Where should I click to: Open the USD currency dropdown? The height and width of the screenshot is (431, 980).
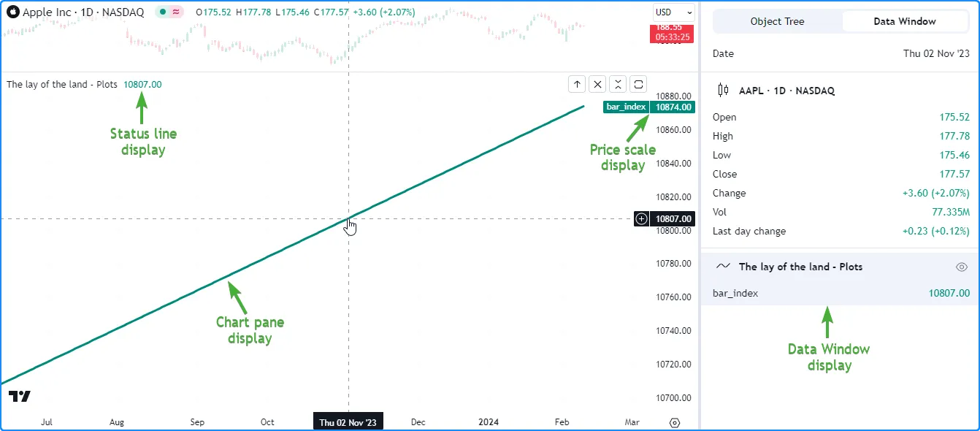673,12
